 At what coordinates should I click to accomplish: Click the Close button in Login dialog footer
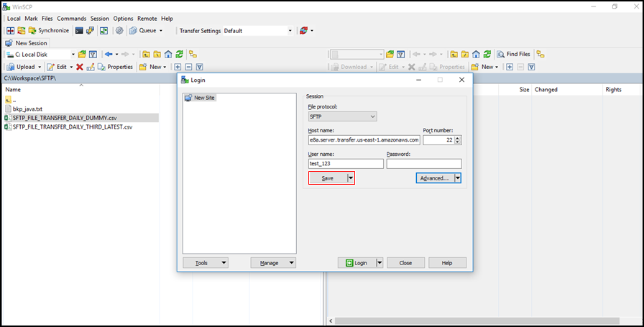pos(405,263)
